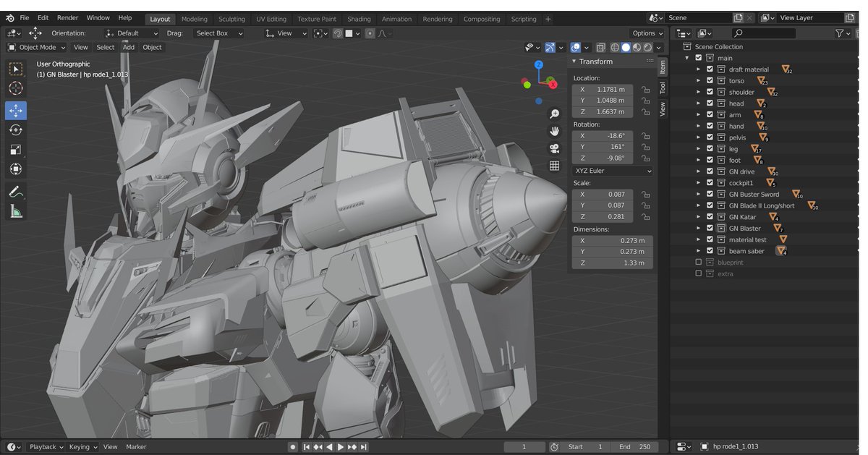Screen dimensions: 868x455
Task: Activate the Scale tool
Action: [x=16, y=150]
